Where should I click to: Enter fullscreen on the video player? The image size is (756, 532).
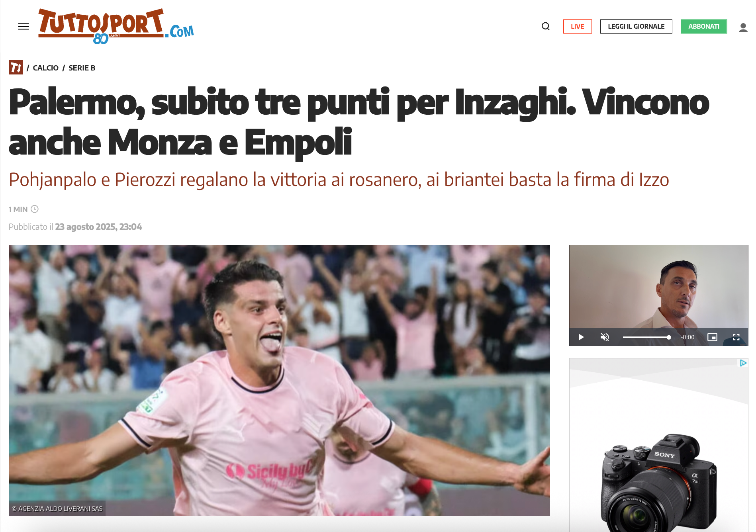click(x=736, y=337)
